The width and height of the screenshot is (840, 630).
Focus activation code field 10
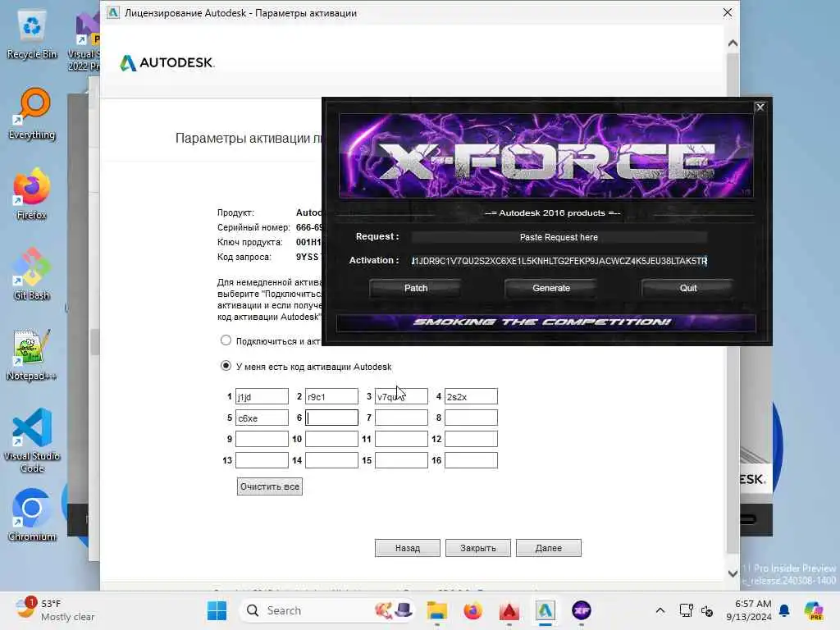[x=331, y=439]
